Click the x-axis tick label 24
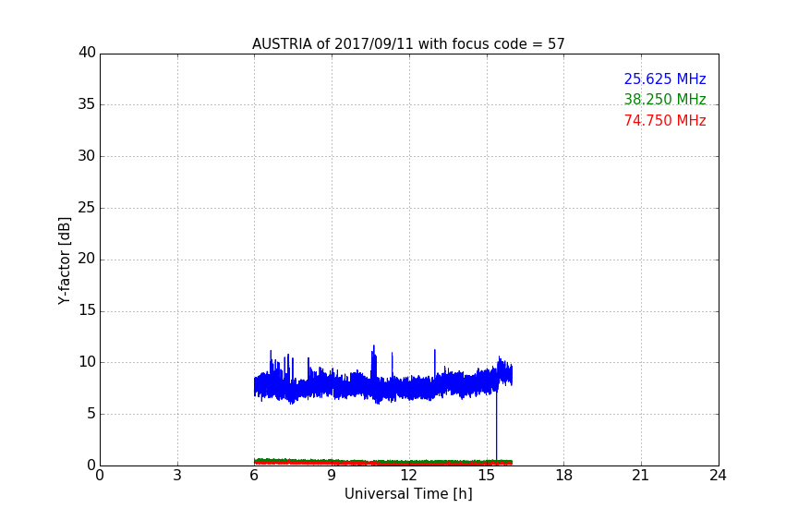 coord(718,476)
